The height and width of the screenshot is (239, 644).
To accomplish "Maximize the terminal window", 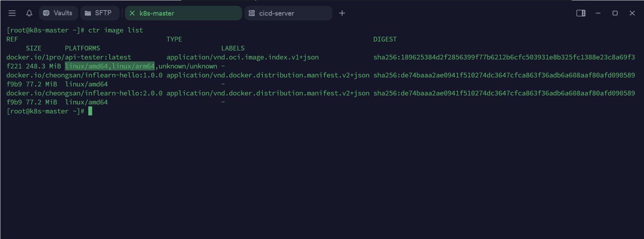I will (x=615, y=13).
